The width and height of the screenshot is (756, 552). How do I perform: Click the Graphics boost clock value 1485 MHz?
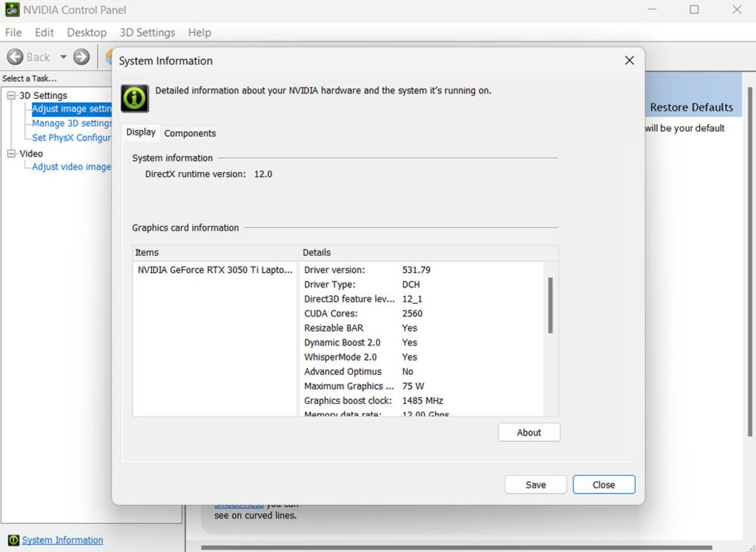[x=423, y=400]
